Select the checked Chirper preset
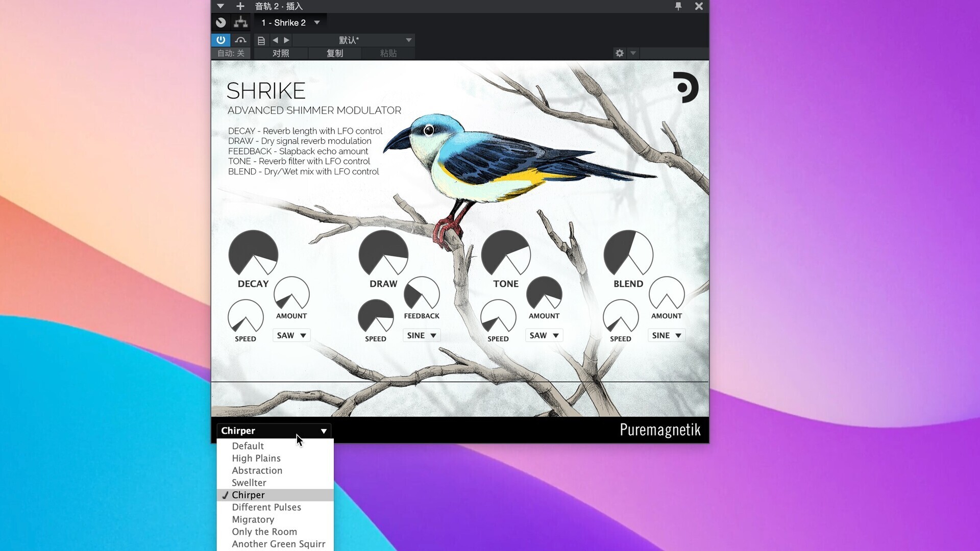The height and width of the screenshot is (551, 980). 275,495
